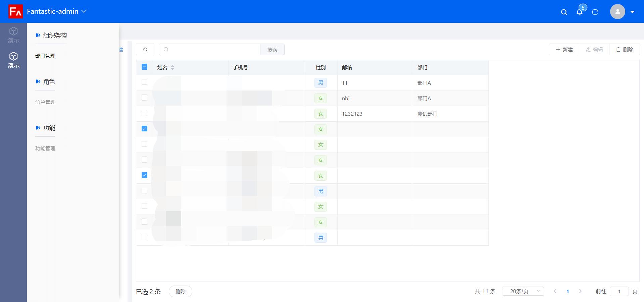Click the table refresh icon button
The width and height of the screenshot is (644, 302).
coord(145,50)
